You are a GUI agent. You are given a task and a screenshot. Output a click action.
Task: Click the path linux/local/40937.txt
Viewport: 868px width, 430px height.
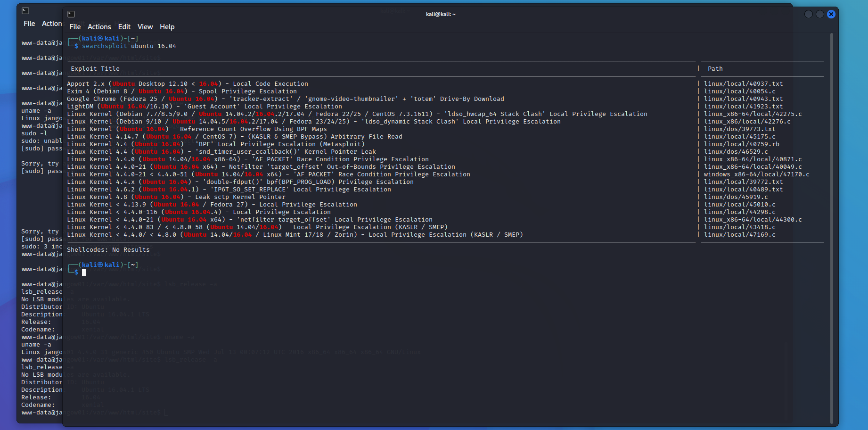point(744,84)
